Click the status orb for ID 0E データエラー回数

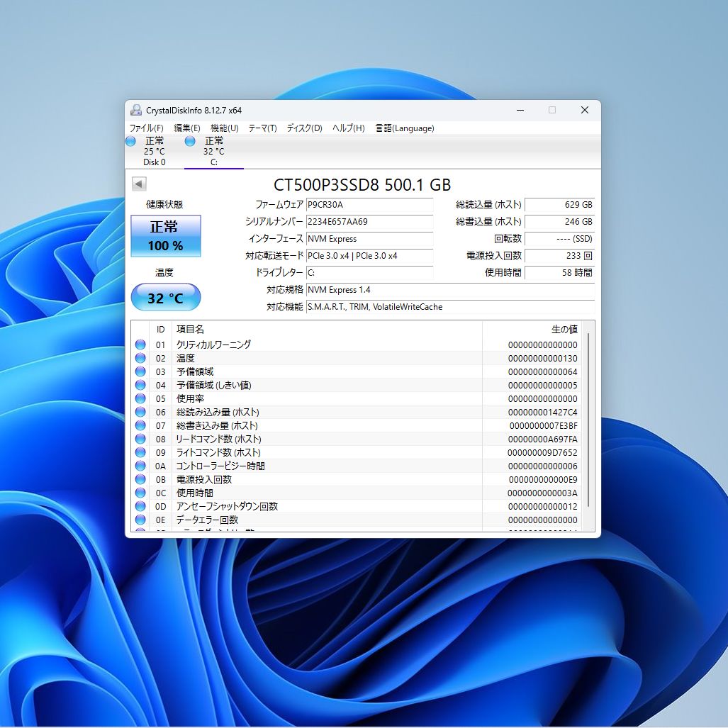click(140, 520)
